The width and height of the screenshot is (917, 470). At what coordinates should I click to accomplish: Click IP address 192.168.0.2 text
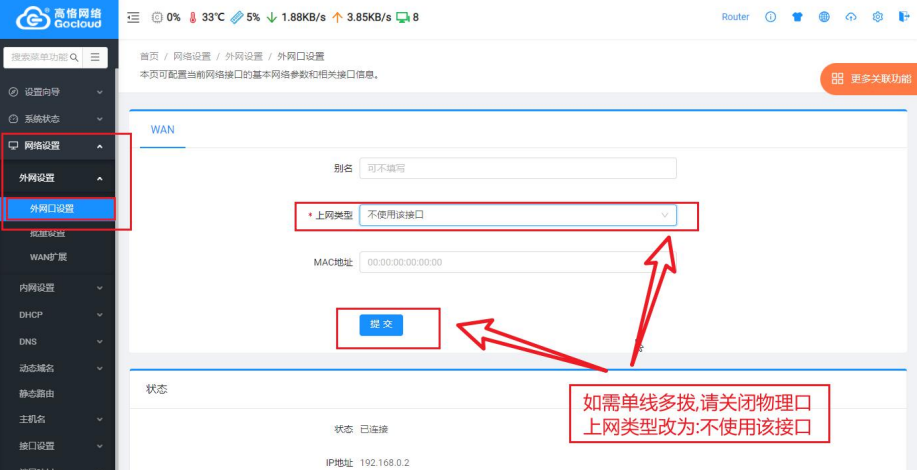(385, 463)
